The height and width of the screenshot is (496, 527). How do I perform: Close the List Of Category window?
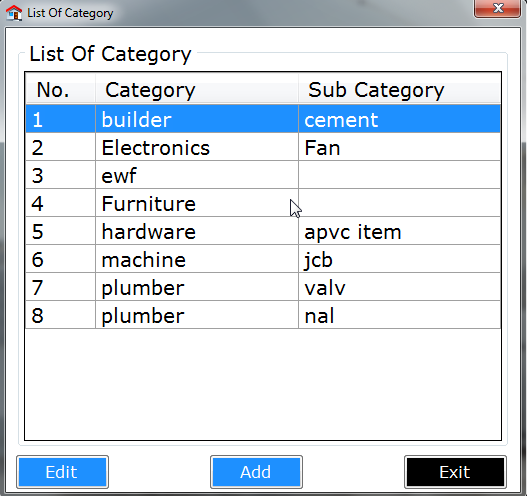(497, 8)
